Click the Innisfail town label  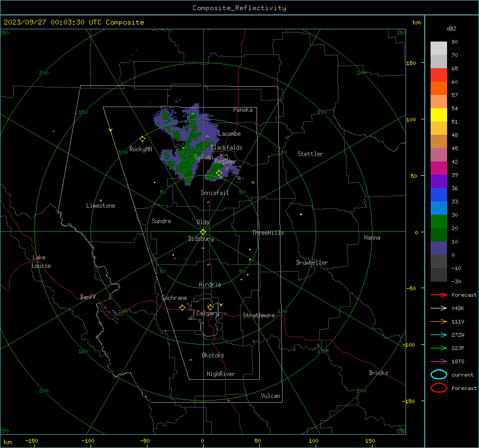point(214,193)
